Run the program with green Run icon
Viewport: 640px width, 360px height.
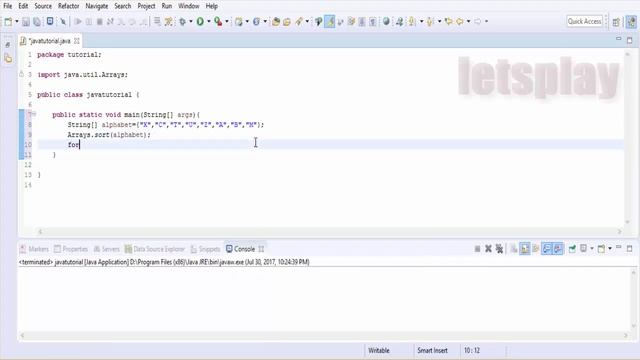click(200, 22)
